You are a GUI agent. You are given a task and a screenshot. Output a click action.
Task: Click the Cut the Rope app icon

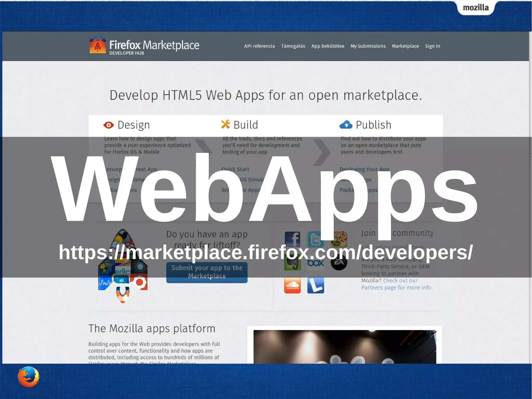point(339,239)
